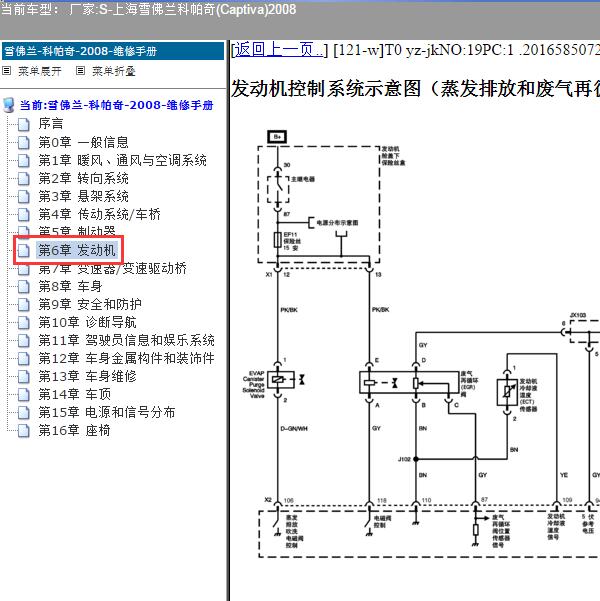Click the page icon next to 第4章
Image resolution: width=600 pixels, height=601 pixels.
point(24,215)
